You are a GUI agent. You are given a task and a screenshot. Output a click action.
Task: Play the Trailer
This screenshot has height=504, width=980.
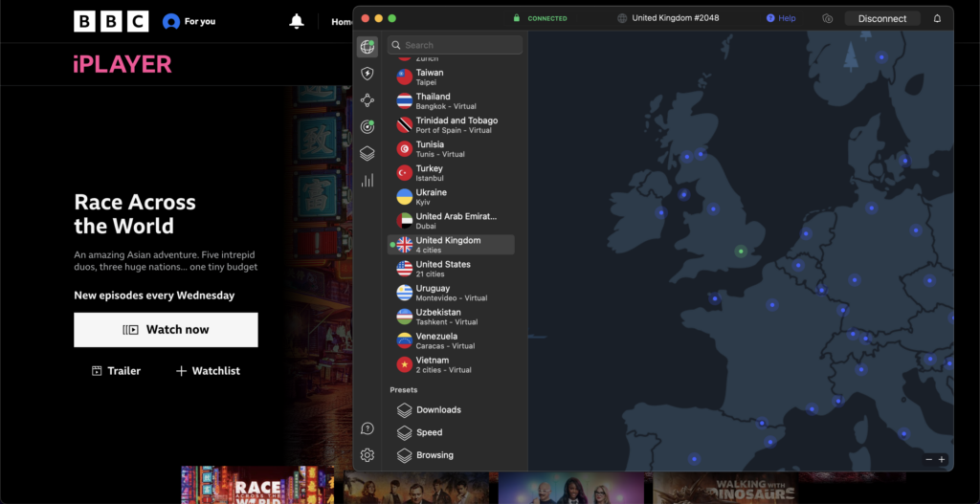(116, 371)
